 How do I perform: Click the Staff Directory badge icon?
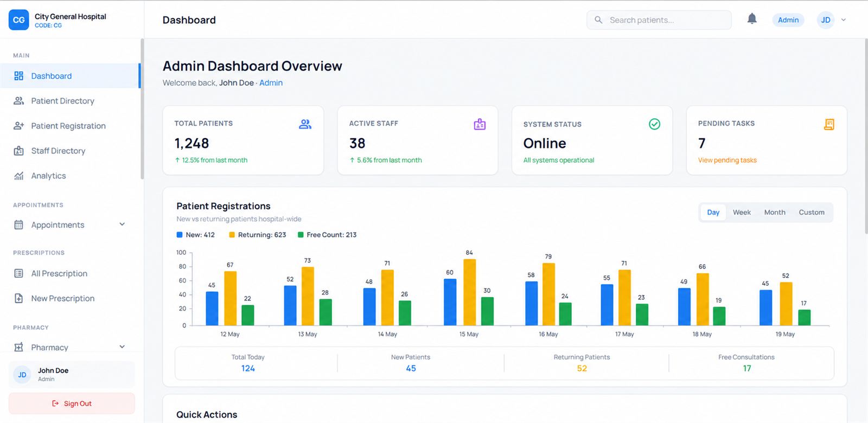click(x=18, y=151)
